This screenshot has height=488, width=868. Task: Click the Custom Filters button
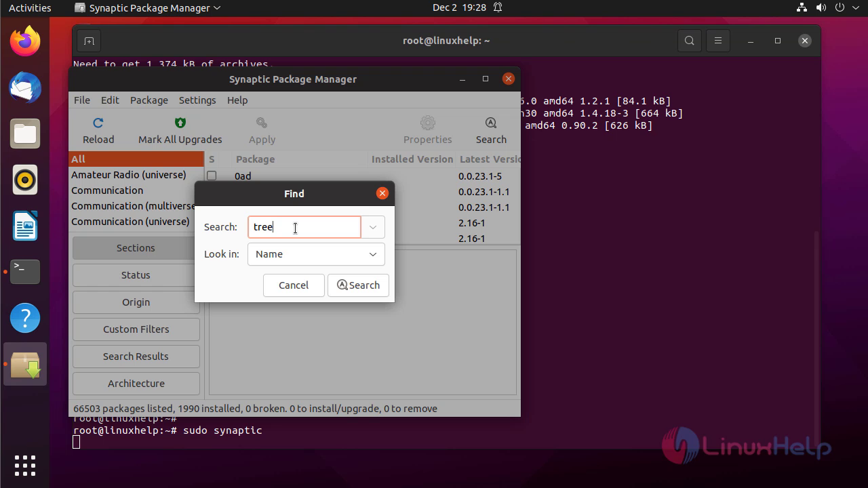(136, 329)
